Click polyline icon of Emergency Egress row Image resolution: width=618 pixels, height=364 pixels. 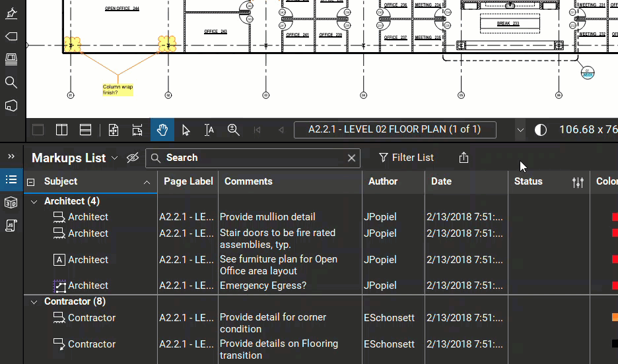click(x=59, y=286)
